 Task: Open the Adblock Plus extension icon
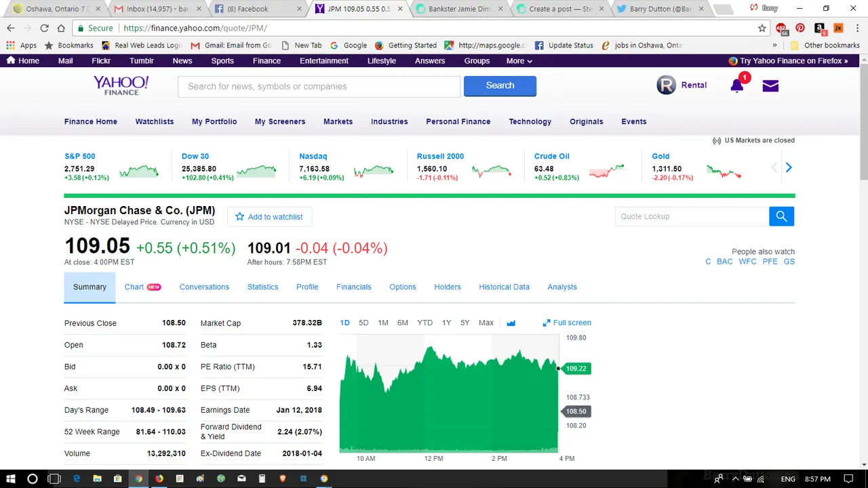[783, 28]
